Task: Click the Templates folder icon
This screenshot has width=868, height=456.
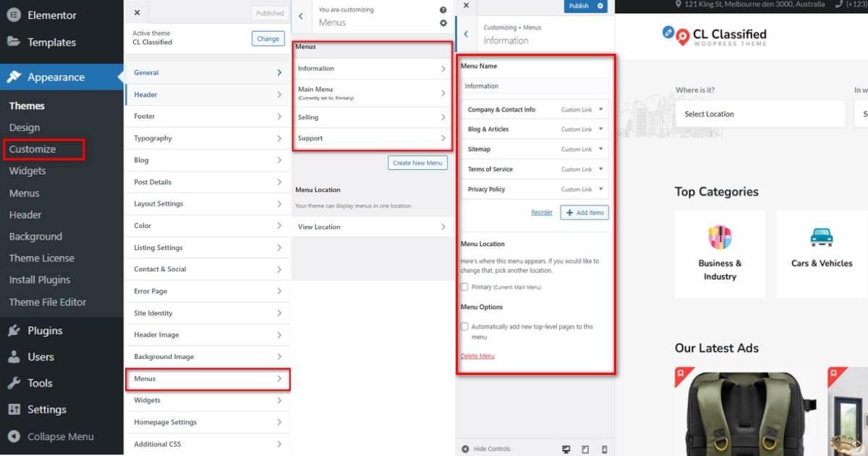Action: coord(14,41)
